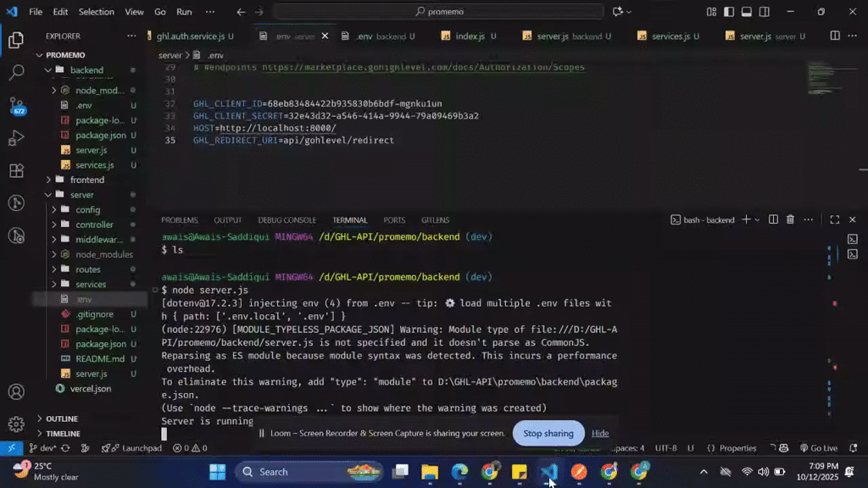Open Accounts icon in activity bar

tap(16, 391)
